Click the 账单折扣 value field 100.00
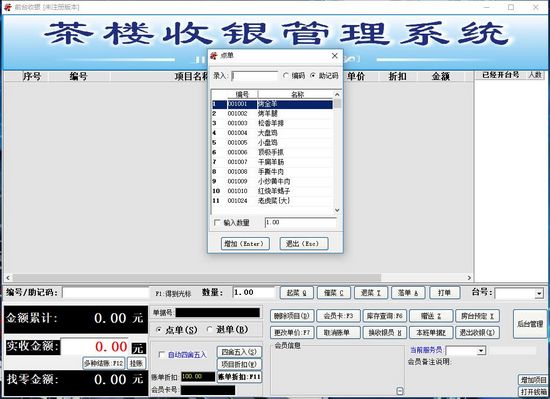The width and height of the screenshot is (550, 399). [198, 377]
